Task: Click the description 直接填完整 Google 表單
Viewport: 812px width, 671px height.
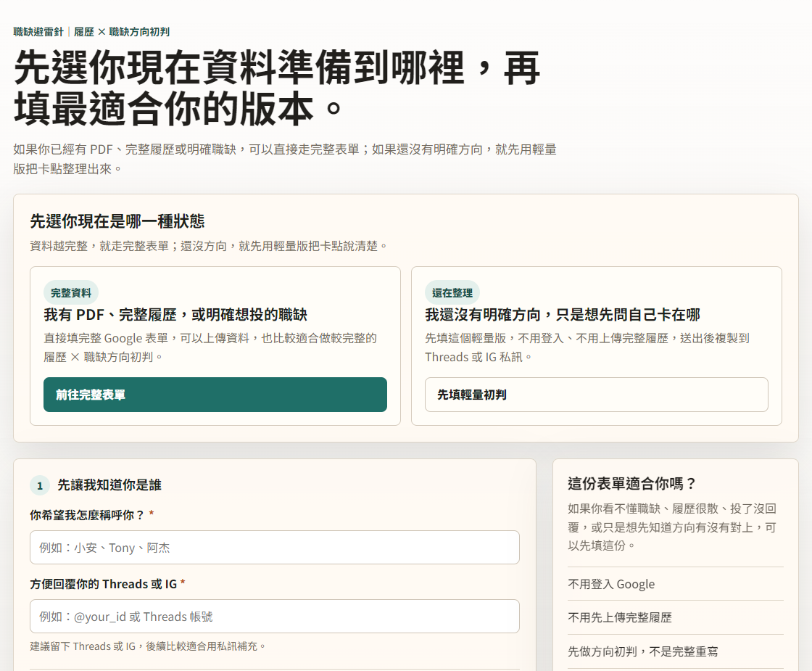Action: tap(210, 347)
